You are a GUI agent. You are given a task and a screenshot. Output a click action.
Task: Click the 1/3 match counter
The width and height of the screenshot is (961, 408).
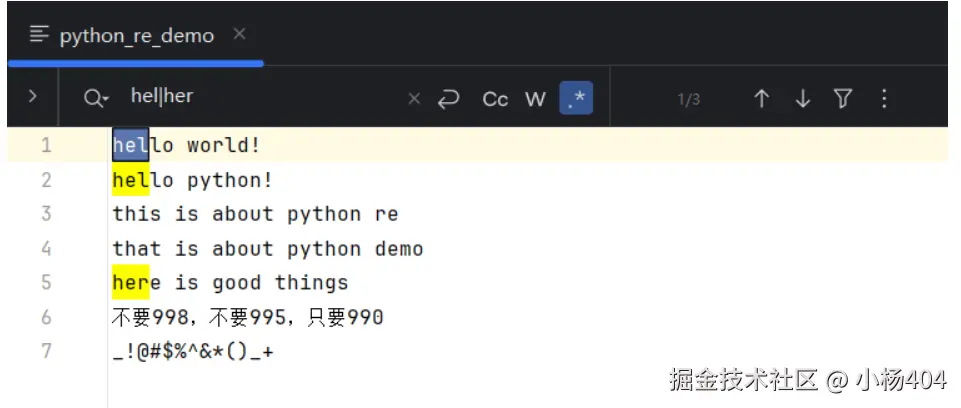click(689, 99)
